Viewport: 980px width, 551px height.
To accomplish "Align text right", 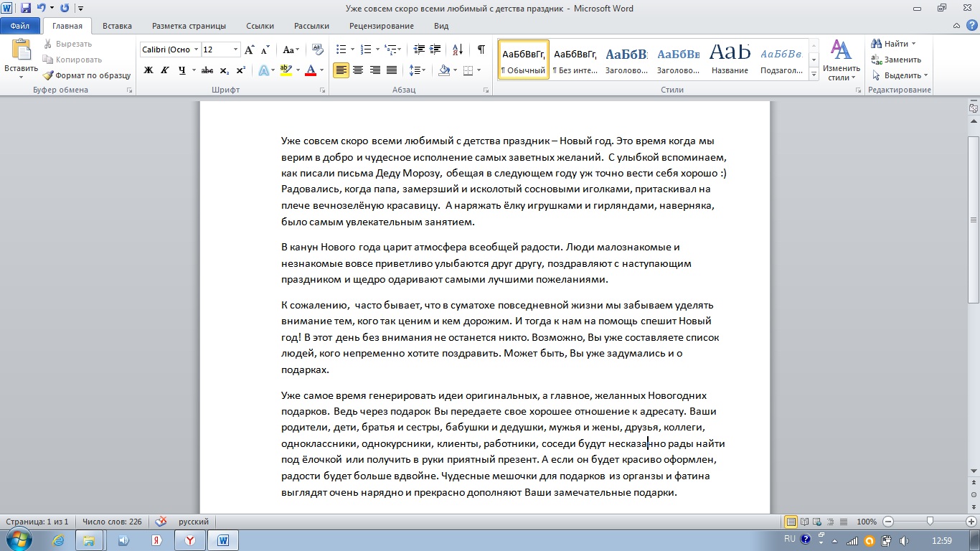I will click(374, 70).
